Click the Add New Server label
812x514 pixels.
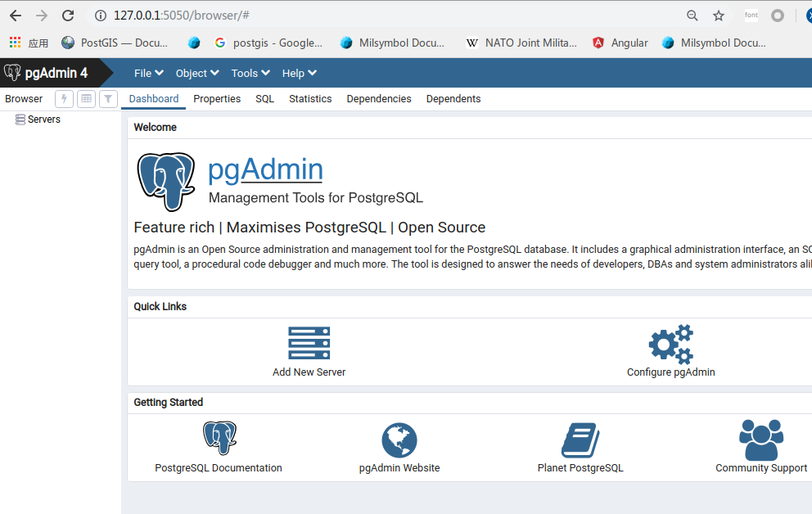(309, 372)
